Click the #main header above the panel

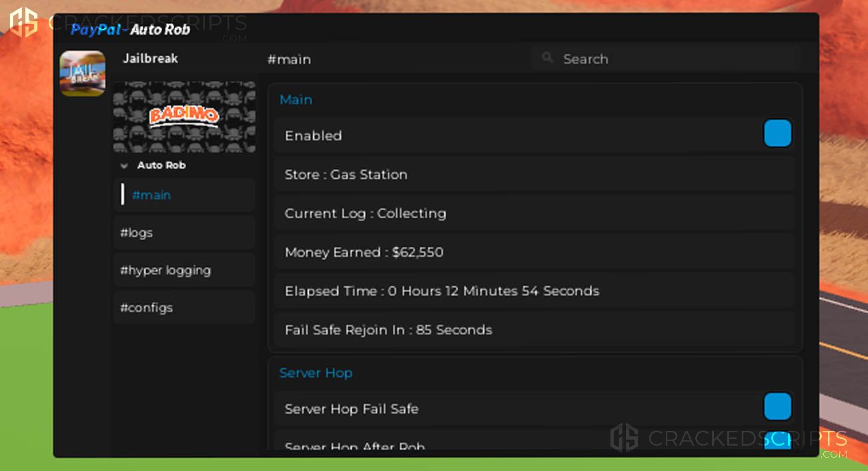tap(289, 59)
